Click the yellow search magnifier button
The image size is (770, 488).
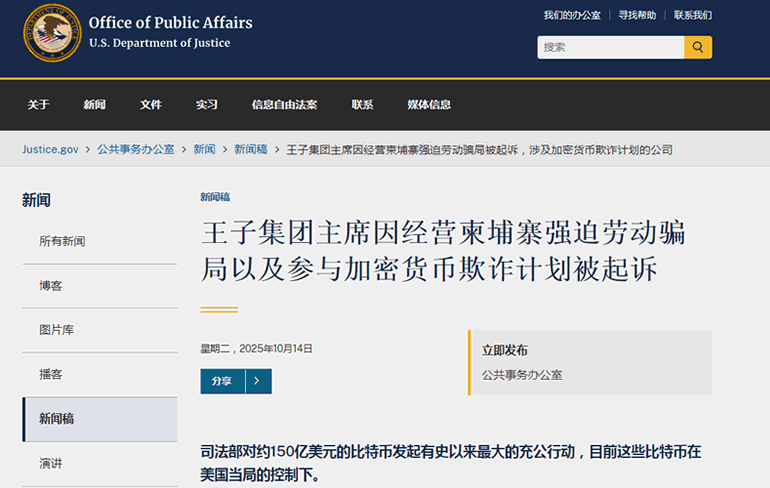697,47
